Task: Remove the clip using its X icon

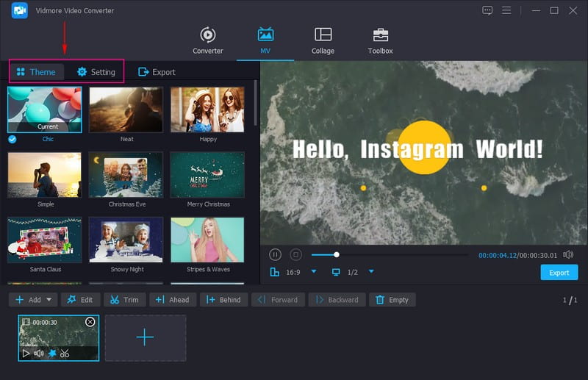Action: point(90,322)
